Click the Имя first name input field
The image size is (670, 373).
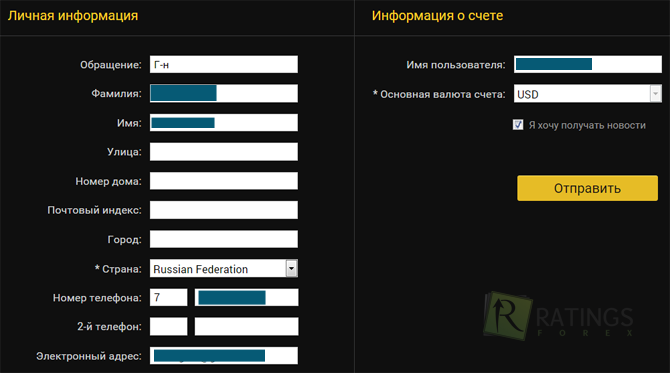pos(223,123)
